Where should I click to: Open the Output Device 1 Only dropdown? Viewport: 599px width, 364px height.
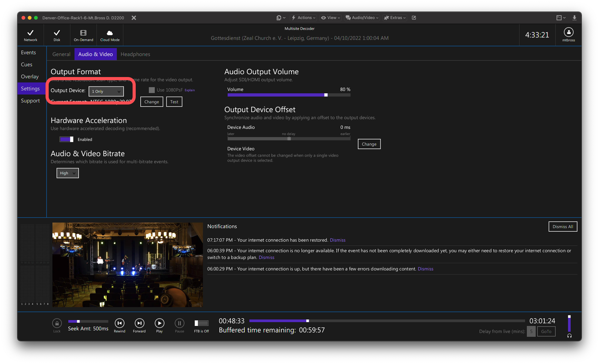click(x=106, y=91)
